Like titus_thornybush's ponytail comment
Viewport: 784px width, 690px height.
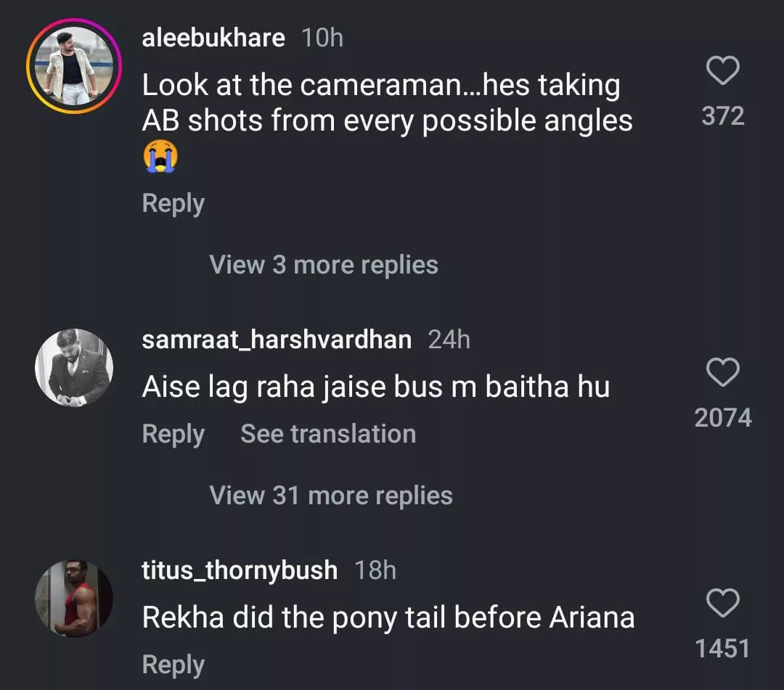click(x=723, y=604)
